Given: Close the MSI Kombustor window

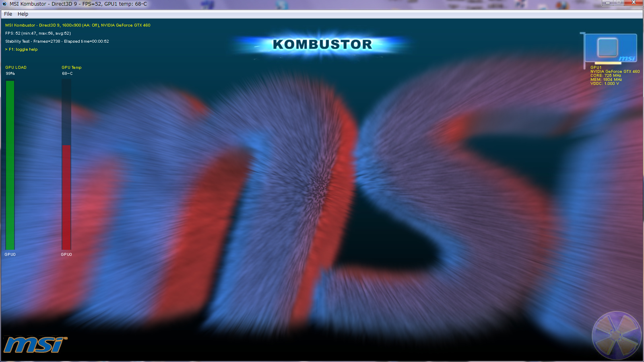Looking at the screenshot, I should click(x=634, y=3).
